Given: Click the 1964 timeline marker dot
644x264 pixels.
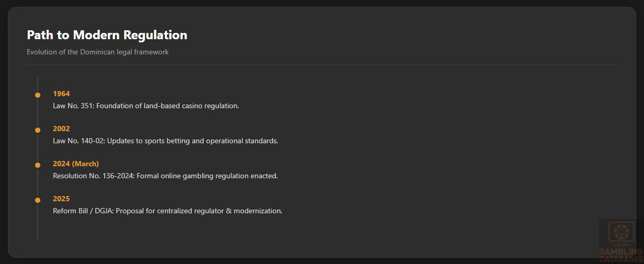Looking at the screenshot, I should tap(38, 95).
